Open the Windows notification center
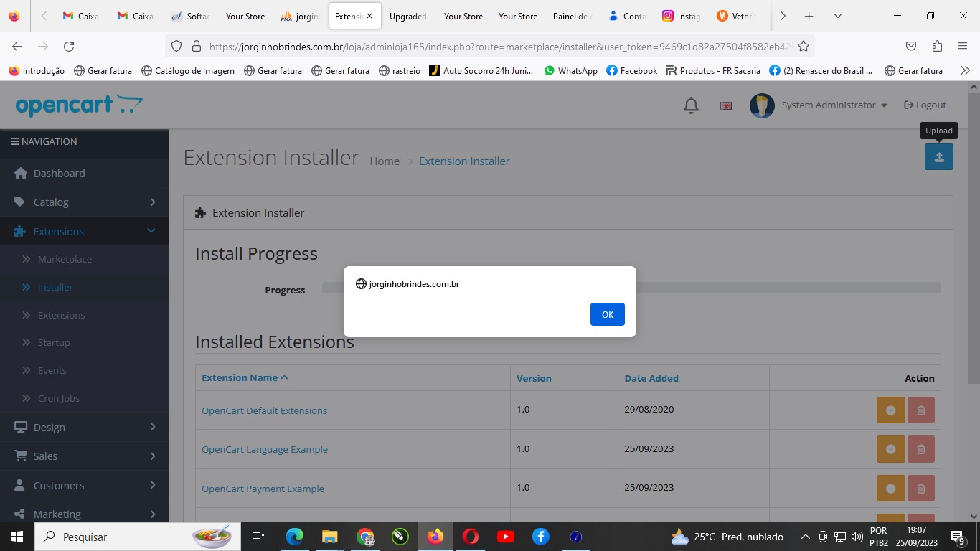The image size is (980, 551). point(957,537)
